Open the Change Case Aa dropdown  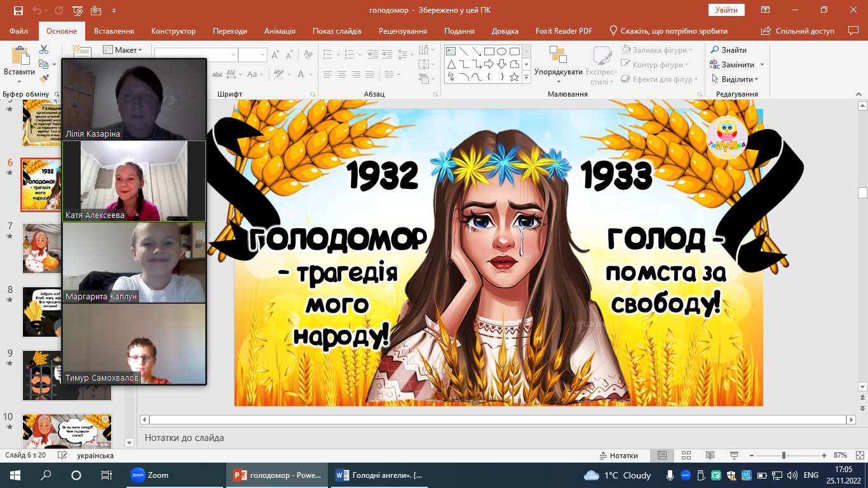point(255,74)
